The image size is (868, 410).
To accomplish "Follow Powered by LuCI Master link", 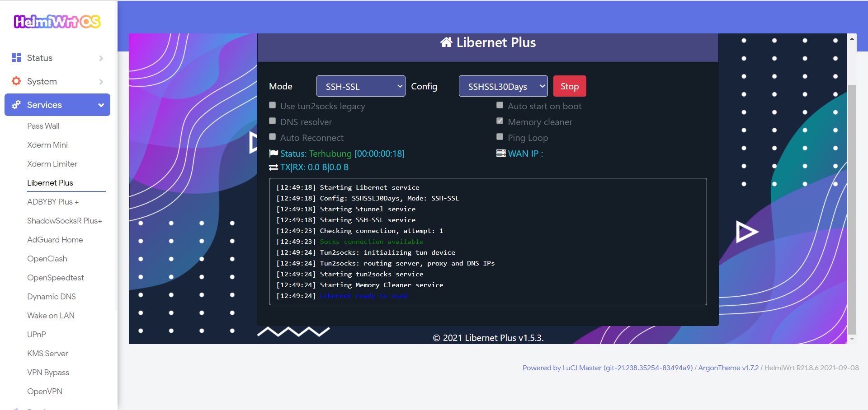I will pyautogui.click(x=608, y=368).
